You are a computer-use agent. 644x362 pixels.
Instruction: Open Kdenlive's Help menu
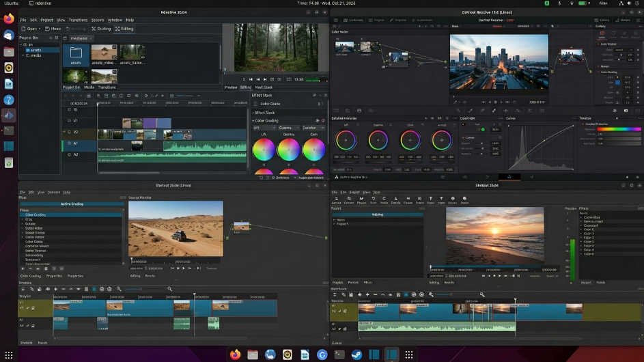click(x=130, y=20)
